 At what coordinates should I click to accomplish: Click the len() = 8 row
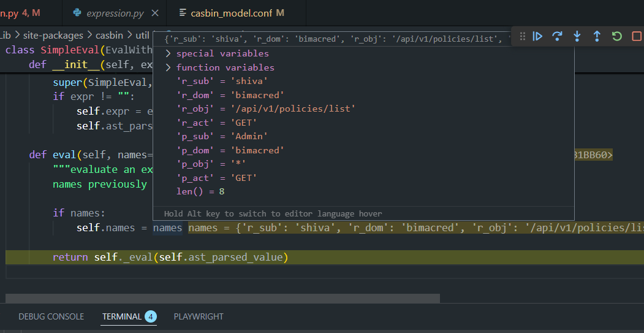point(200,191)
